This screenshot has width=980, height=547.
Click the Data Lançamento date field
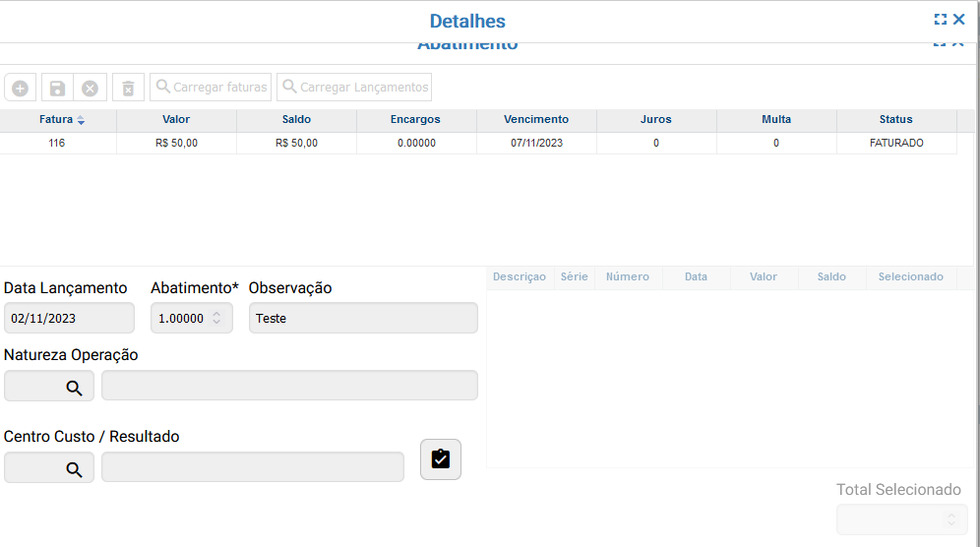tap(69, 319)
